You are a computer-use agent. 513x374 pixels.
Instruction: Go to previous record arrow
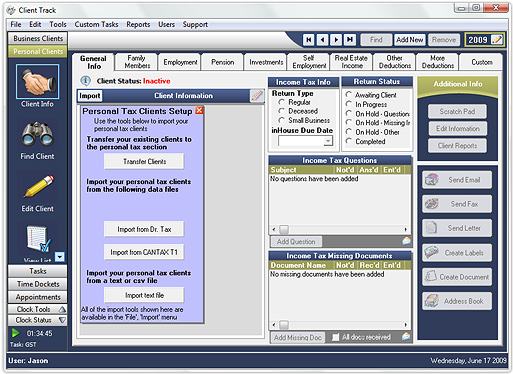click(x=322, y=40)
